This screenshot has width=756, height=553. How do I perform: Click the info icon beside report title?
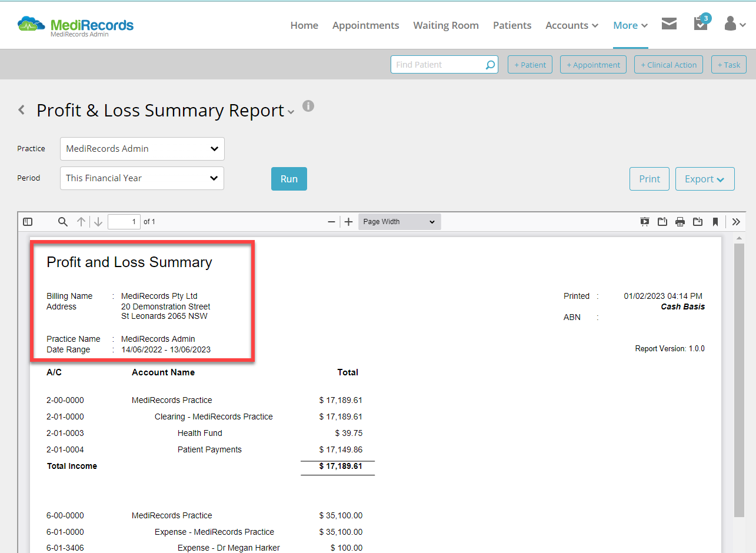(308, 106)
